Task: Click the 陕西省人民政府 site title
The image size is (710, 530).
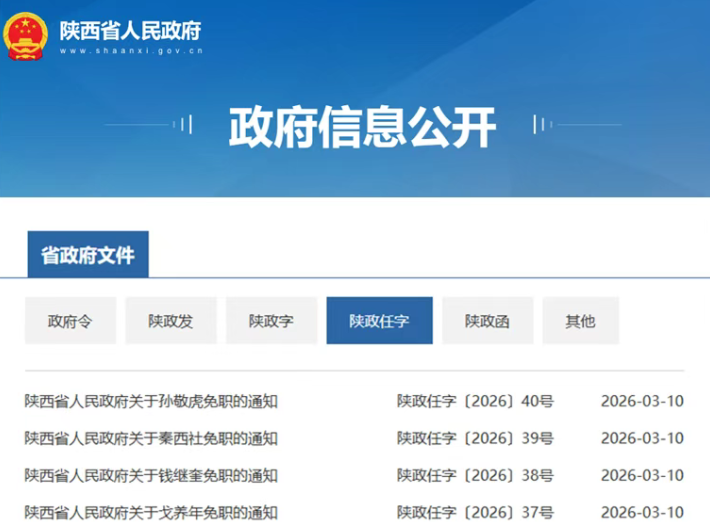Action: click(130, 29)
